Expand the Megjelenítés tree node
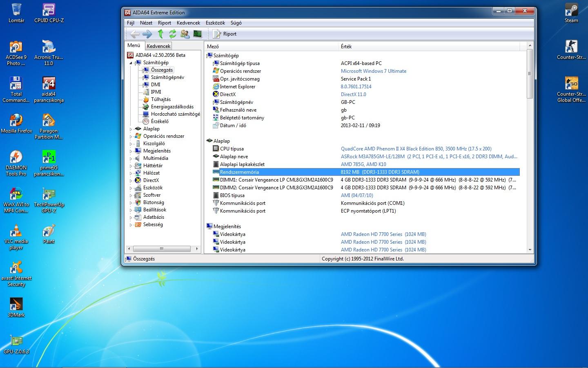 [x=131, y=151]
